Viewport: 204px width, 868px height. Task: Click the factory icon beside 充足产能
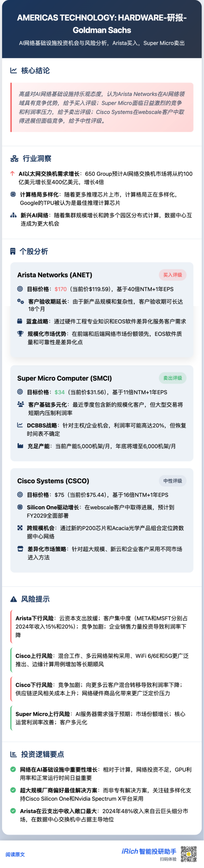[20, 446]
